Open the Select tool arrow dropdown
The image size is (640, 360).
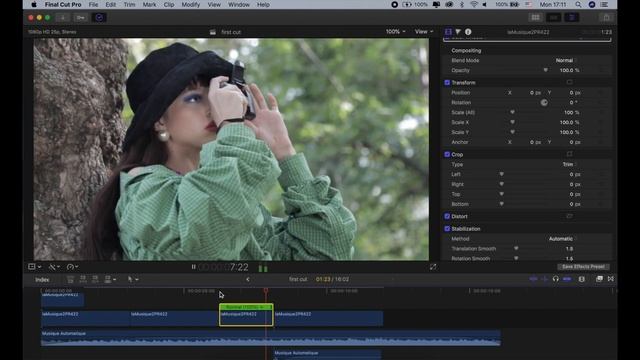pos(133,280)
